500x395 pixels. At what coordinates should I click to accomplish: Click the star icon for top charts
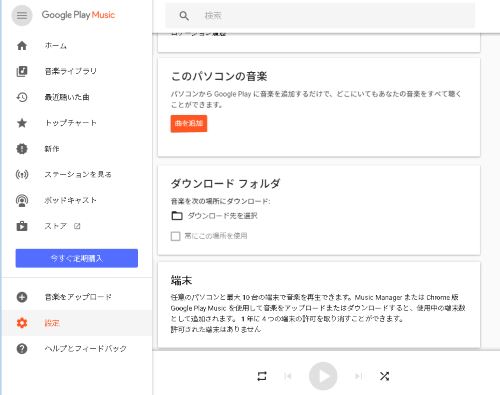(x=22, y=123)
